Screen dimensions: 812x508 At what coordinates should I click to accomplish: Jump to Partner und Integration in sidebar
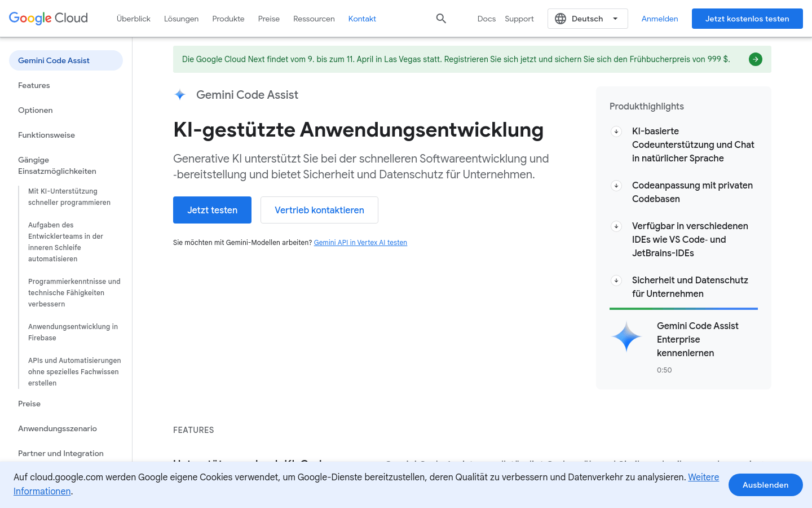[61, 453]
